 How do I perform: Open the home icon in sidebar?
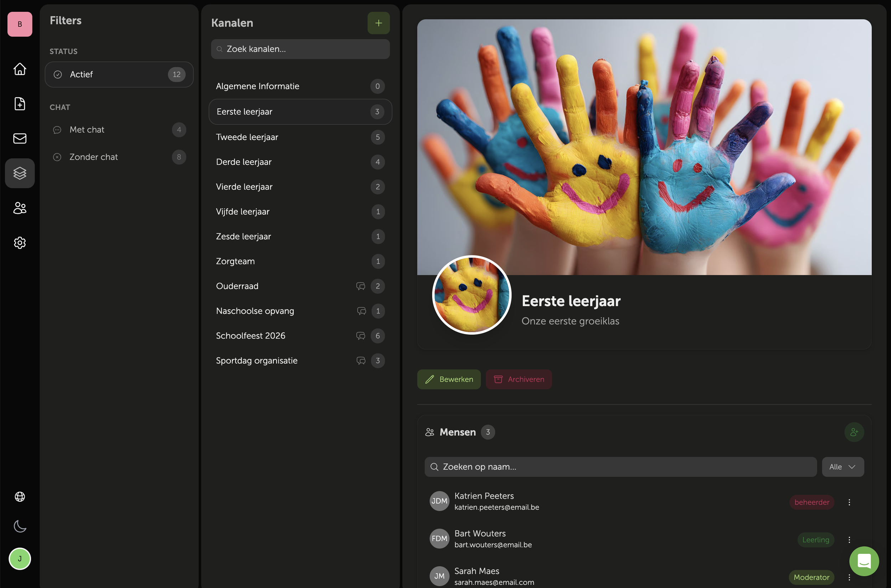pos(20,69)
